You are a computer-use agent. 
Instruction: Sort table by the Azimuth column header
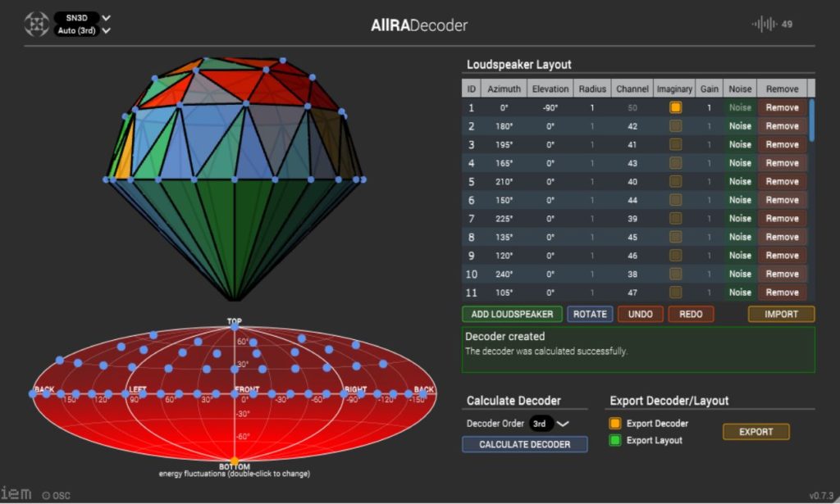504,89
